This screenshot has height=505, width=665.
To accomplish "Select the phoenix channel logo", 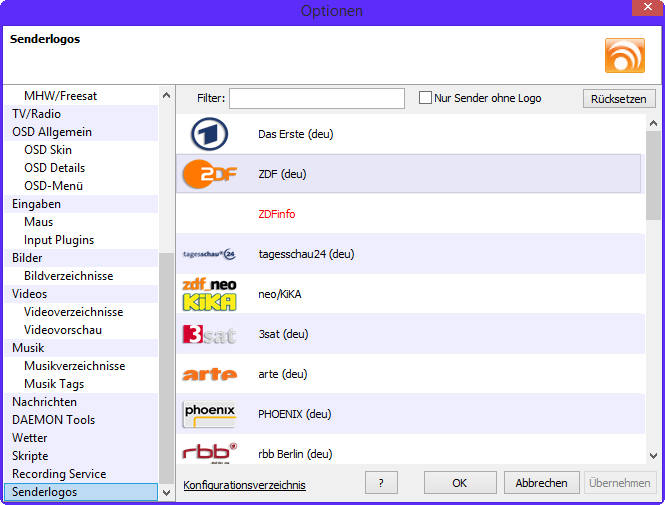I will pos(209,413).
